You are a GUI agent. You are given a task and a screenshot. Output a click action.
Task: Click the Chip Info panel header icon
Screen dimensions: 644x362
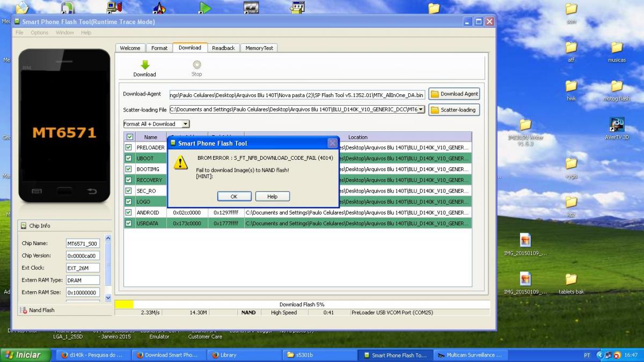point(24,226)
